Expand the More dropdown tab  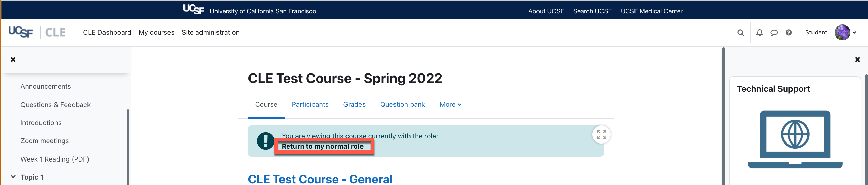pyautogui.click(x=450, y=105)
